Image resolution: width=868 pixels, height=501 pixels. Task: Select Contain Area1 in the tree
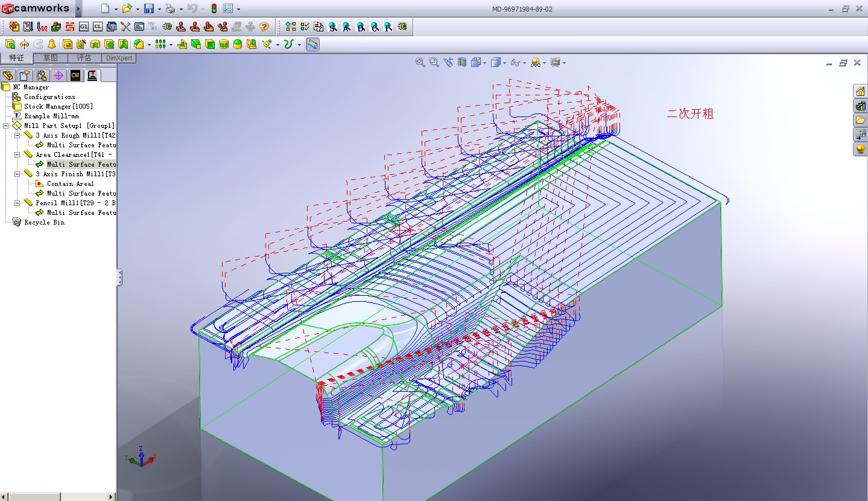(71, 183)
